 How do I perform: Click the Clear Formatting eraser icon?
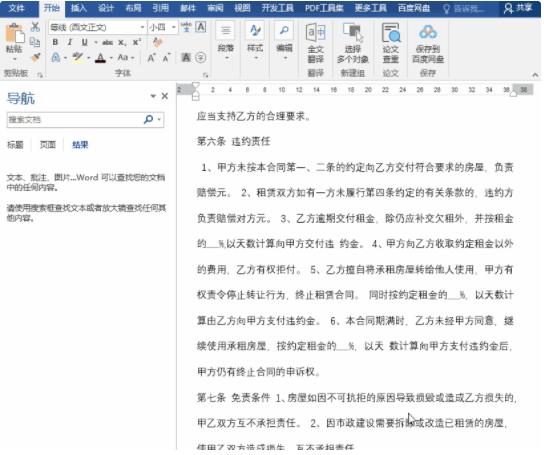coord(158,42)
